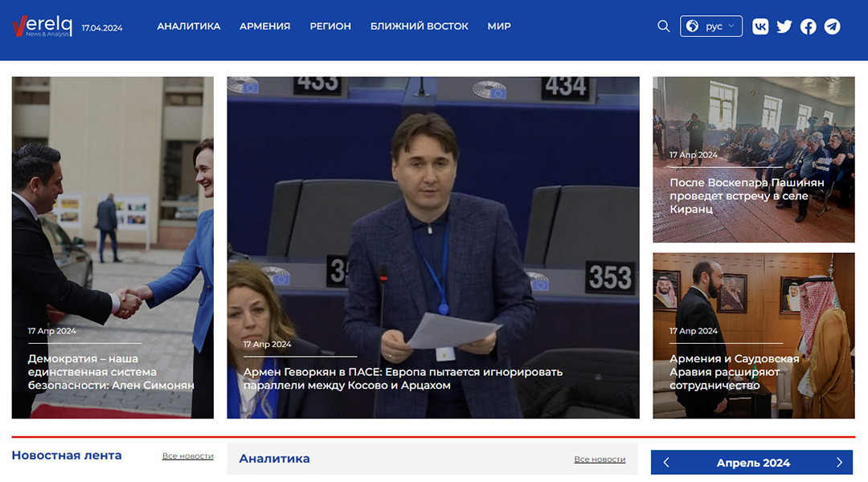Click the Verelq logo
868x482 pixels.
click(42, 27)
